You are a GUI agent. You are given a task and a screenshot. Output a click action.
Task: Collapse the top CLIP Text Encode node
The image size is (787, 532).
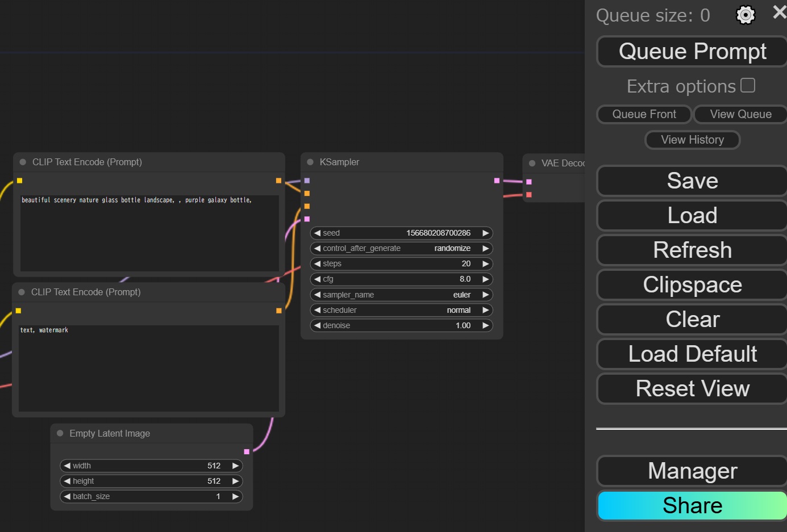coord(23,162)
